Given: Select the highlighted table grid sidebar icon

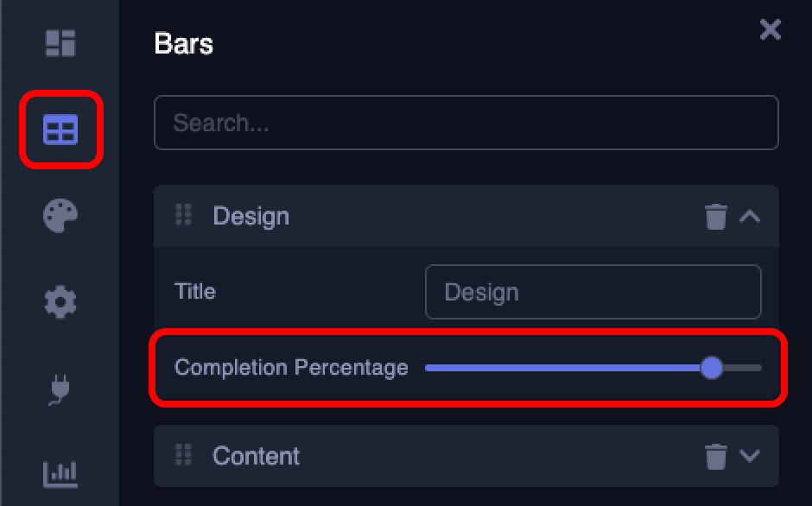Looking at the screenshot, I should pos(60,130).
